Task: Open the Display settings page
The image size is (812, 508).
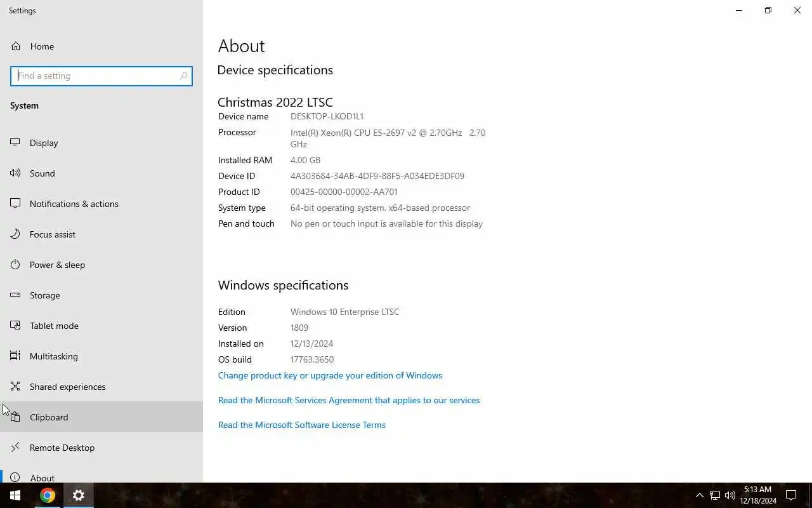Action: (x=44, y=143)
